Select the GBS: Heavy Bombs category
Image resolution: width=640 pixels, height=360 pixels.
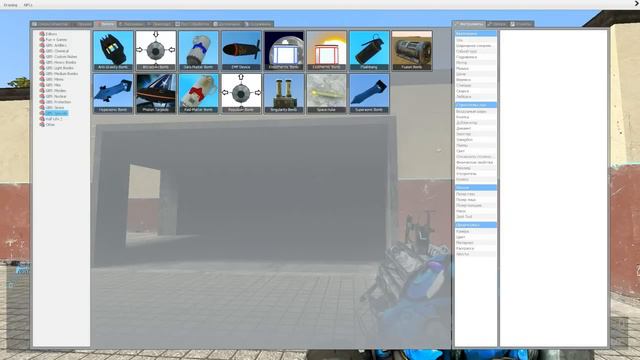click(x=60, y=62)
